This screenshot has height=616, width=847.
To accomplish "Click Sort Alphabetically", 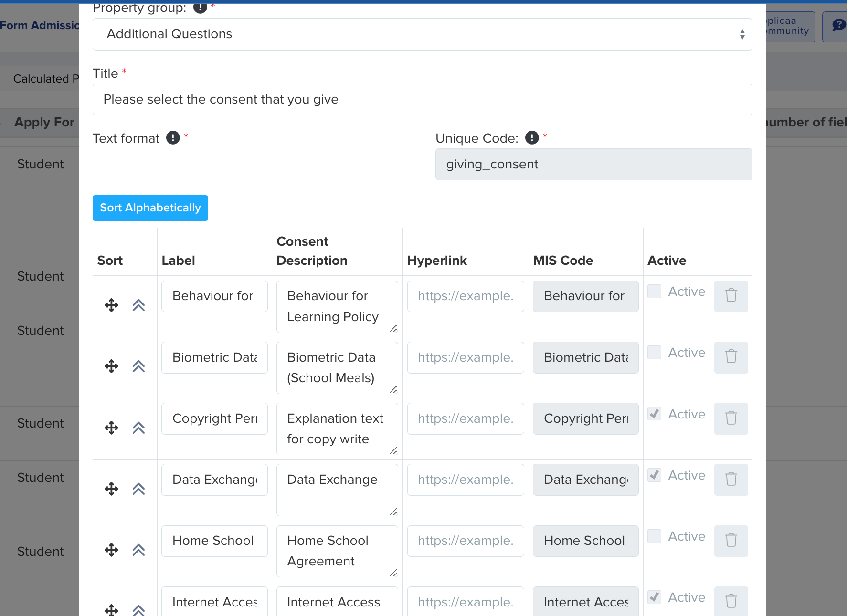I will click(150, 208).
